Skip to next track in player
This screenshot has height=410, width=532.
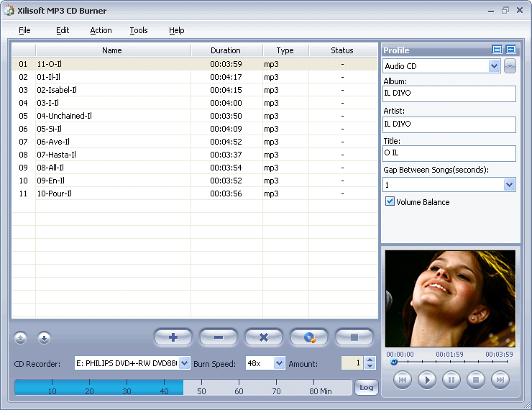pyautogui.click(x=500, y=379)
